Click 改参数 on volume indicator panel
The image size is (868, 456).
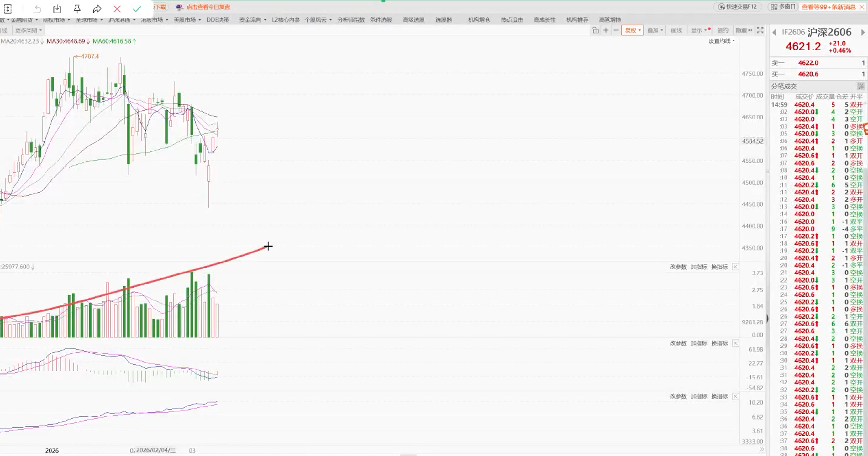678,267
